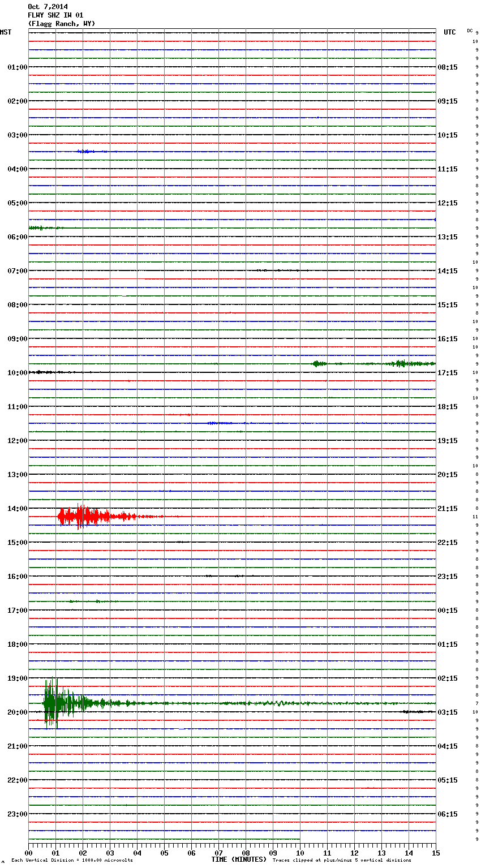Click the 03:15 UTC time label
Image resolution: width=481 pixels, height=868 pixels.
pos(448,712)
